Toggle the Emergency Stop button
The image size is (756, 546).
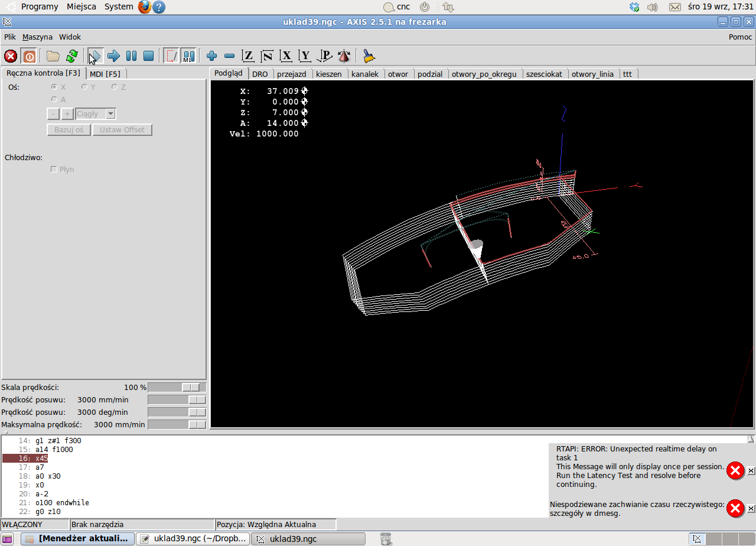coord(11,56)
